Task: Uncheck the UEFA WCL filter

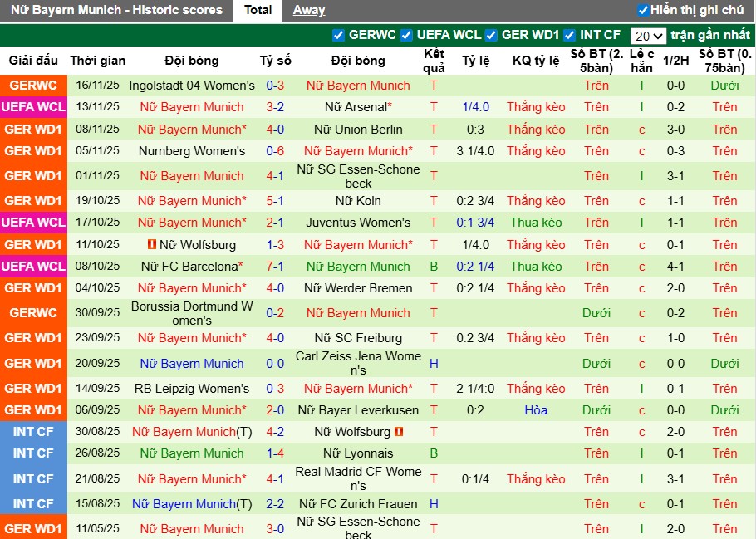Action: (405, 36)
